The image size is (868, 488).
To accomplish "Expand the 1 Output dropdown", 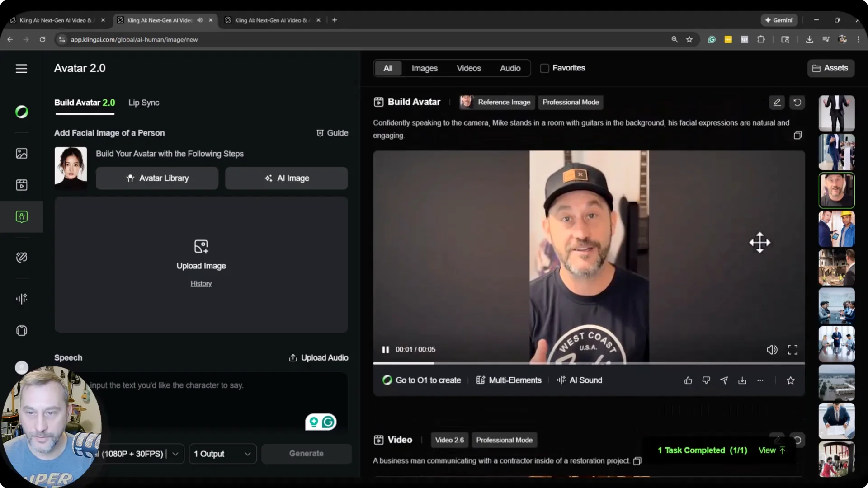I will coord(222,454).
